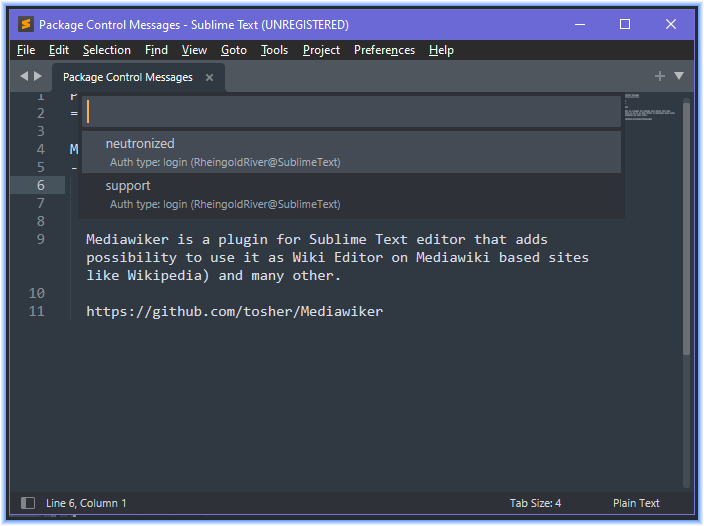Maximize the Sublime Text window
The image size is (704, 526).
pyautogui.click(x=625, y=24)
